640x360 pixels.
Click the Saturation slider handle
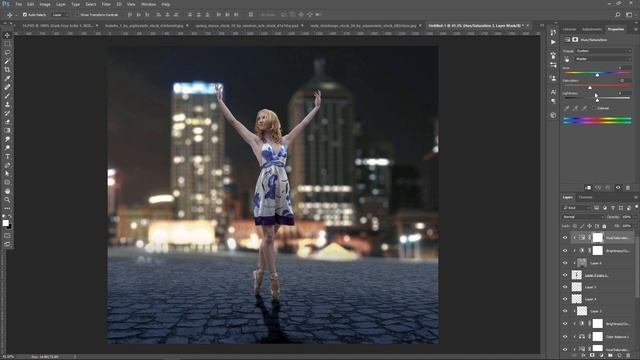[x=590, y=87]
